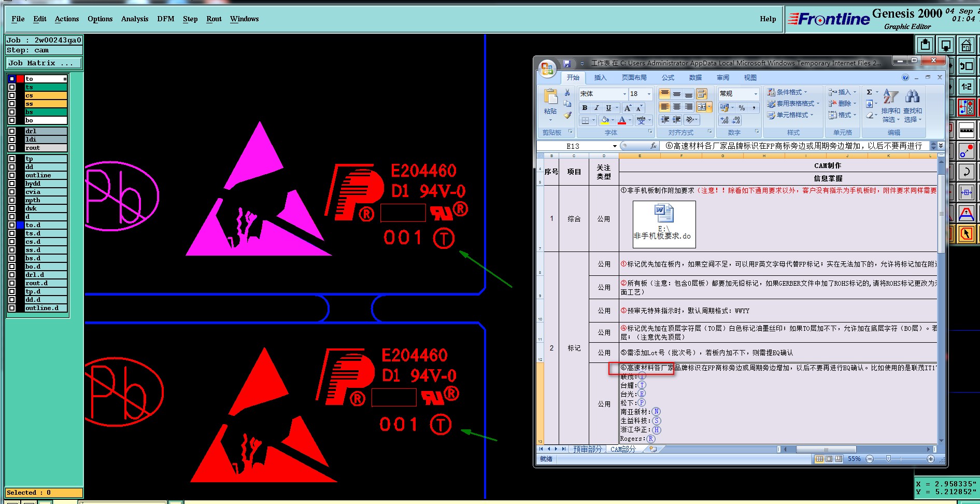Toggle the 'to.d' layer checkbox
The image size is (980, 504).
click(12, 225)
